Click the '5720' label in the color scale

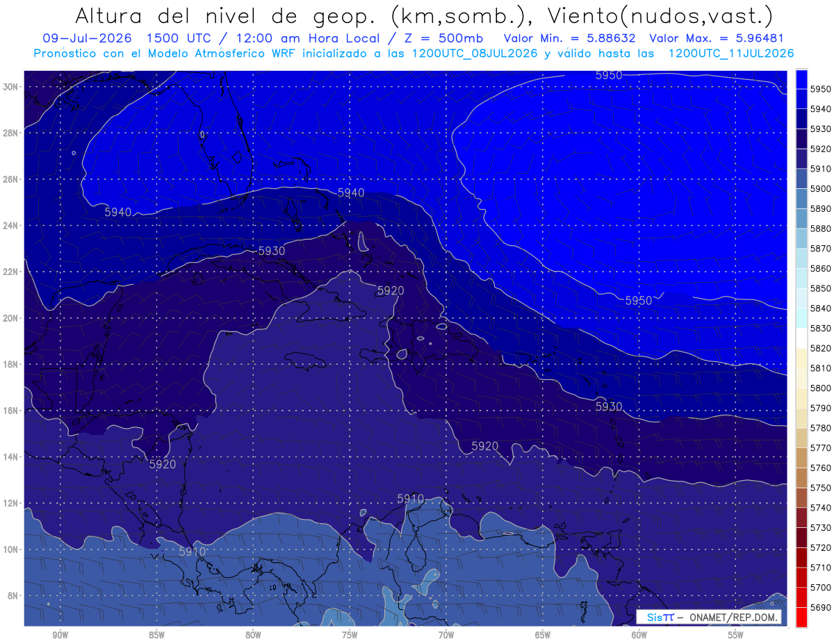pyautogui.click(x=821, y=547)
